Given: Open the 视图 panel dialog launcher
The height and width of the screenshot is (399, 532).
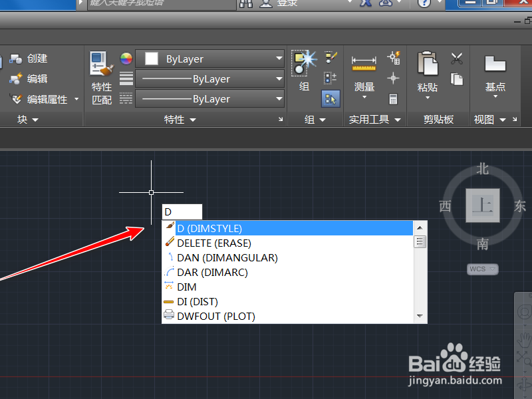Looking at the screenshot, I should click(x=515, y=119).
